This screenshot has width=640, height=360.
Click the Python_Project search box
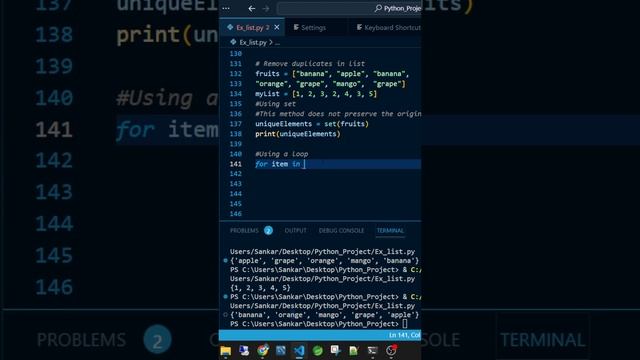[349, 8]
